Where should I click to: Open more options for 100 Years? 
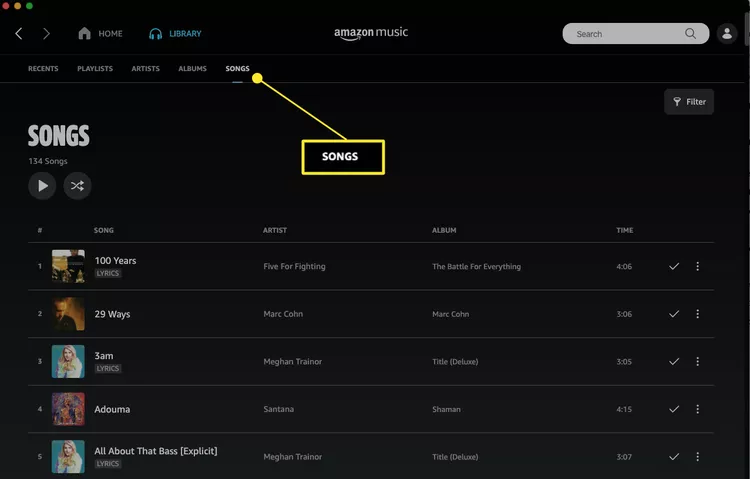697,266
